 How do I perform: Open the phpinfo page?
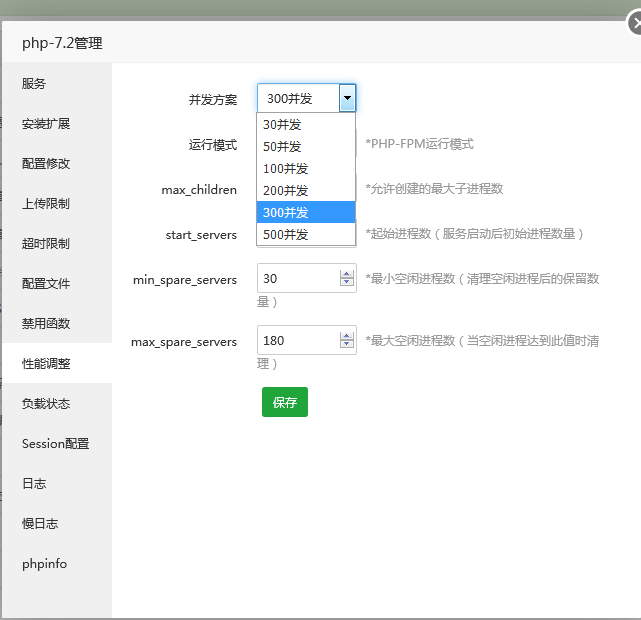pyautogui.click(x=44, y=564)
